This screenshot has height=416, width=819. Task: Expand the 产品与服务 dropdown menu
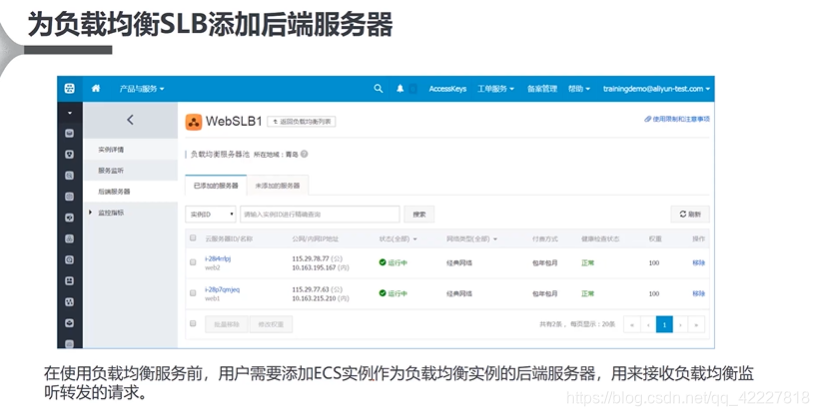tap(142, 89)
